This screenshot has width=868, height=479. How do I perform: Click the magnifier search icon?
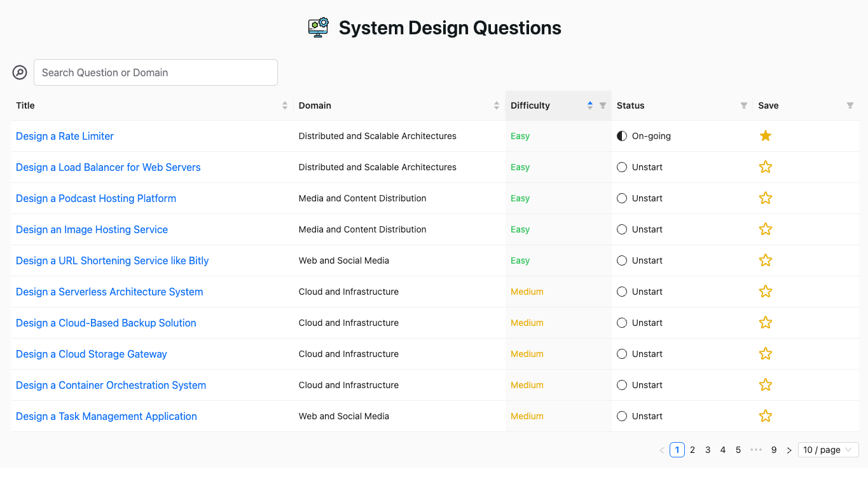click(20, 72)
